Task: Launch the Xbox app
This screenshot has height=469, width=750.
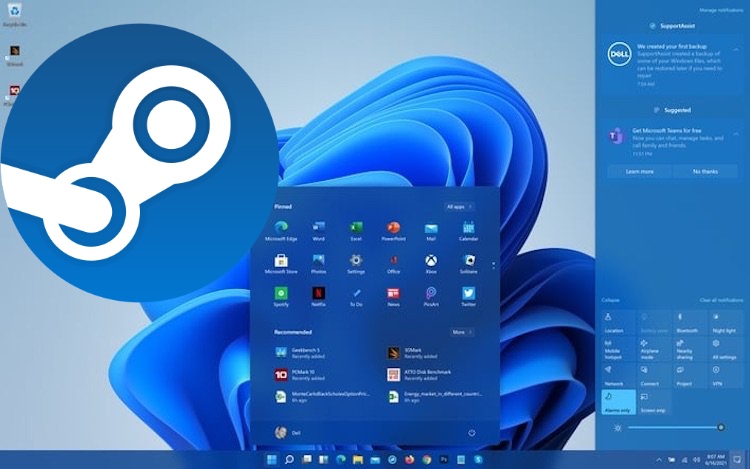Action: [x=431, y=264]
